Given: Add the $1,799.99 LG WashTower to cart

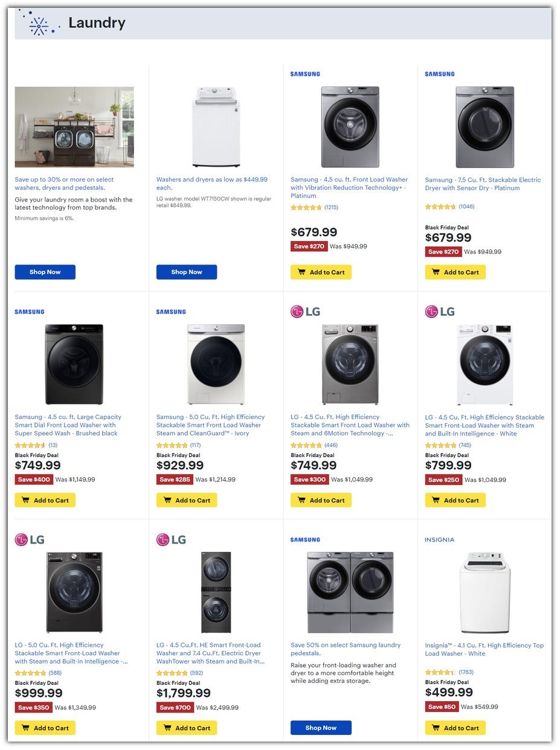Looking at the screenshot, I should pyautogui.click(x=187, y=728).
